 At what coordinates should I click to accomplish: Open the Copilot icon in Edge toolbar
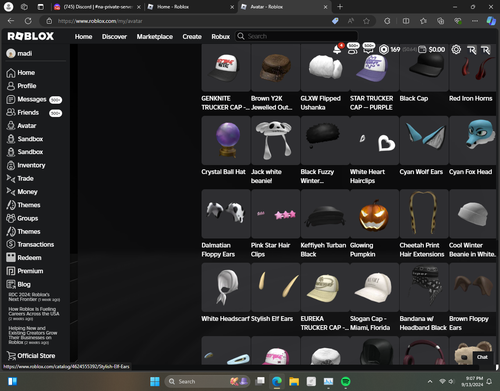click(x=491, y=21)
